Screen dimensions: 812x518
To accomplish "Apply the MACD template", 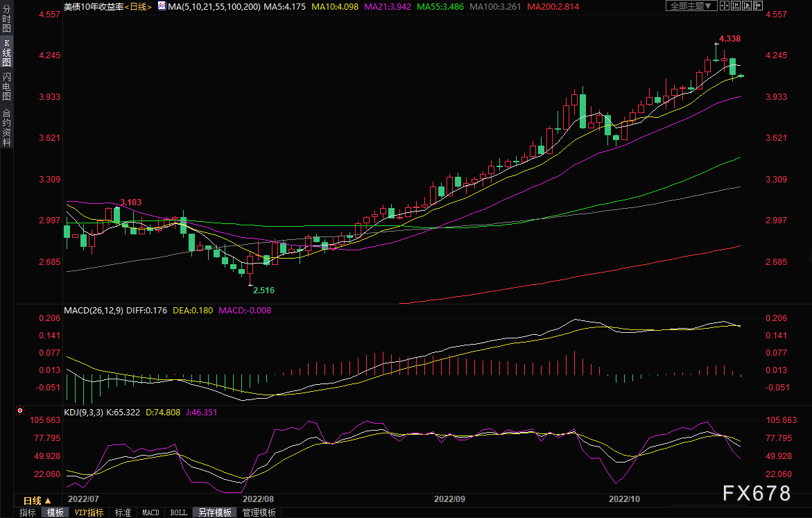I will pos(150,512).
